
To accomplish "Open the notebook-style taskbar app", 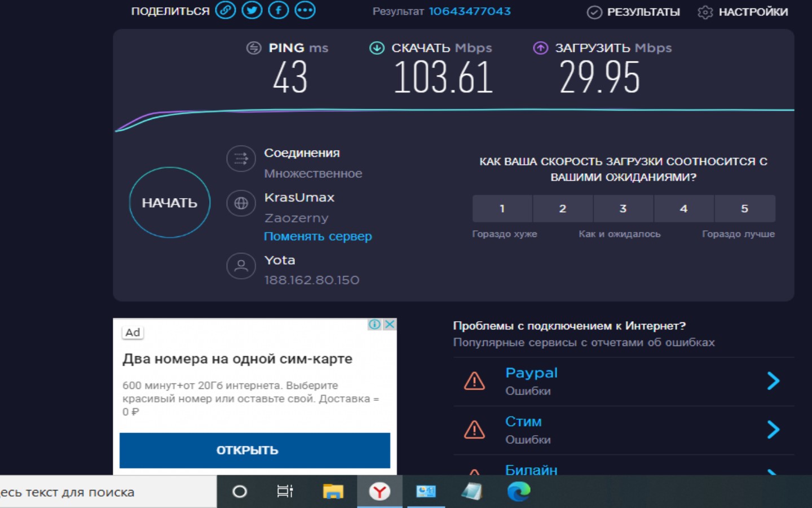I will [471, 492].
